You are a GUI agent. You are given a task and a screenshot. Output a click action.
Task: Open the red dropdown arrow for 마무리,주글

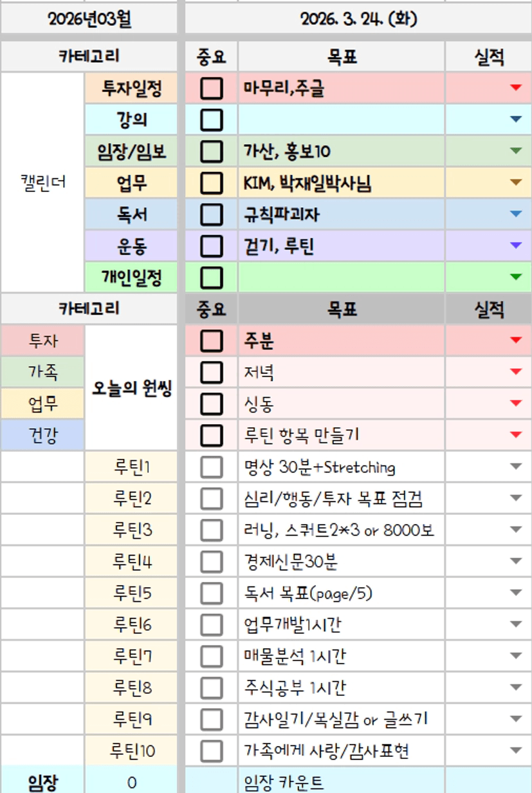515,88
